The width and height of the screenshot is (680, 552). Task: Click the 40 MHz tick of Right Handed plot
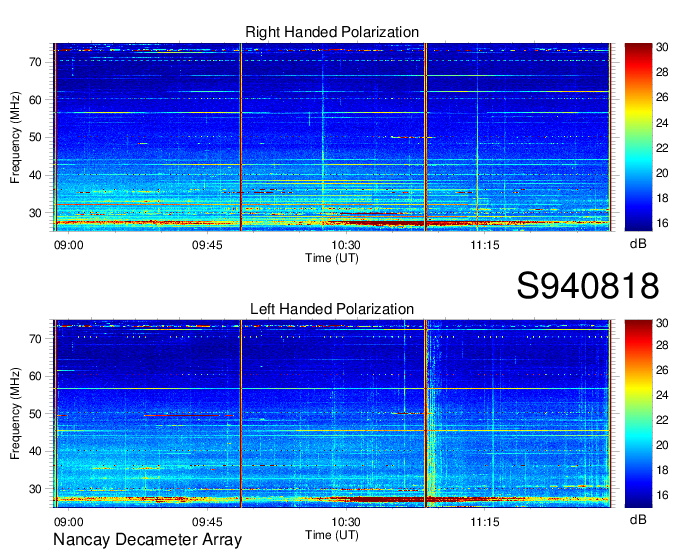[36, 176]
